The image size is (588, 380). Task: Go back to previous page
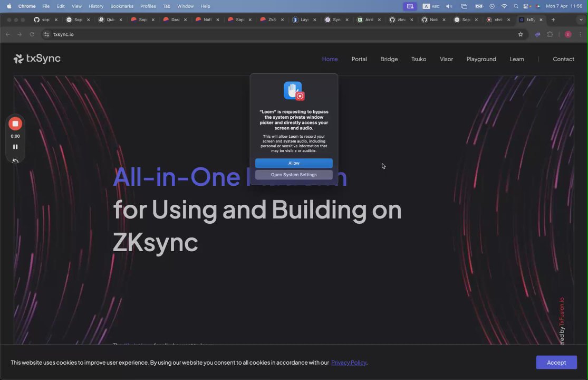[x=8, y=34]
